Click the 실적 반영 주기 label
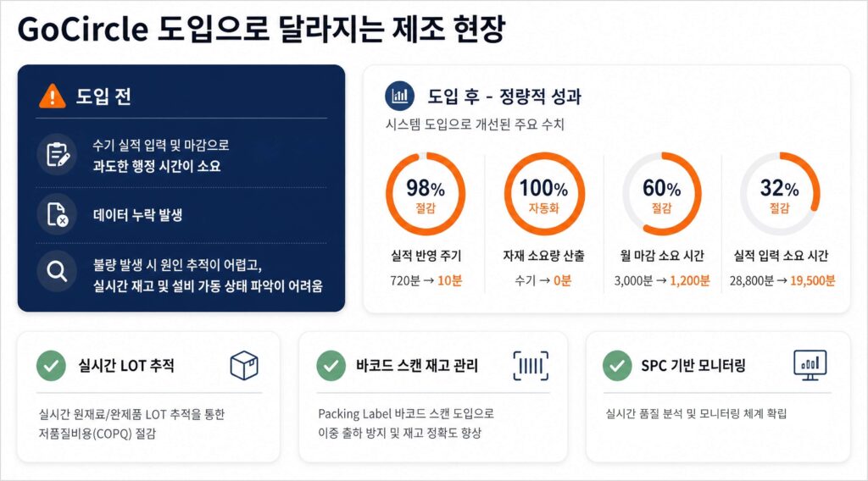This screenshot has width=868, height=481. [x=426, y=256]
